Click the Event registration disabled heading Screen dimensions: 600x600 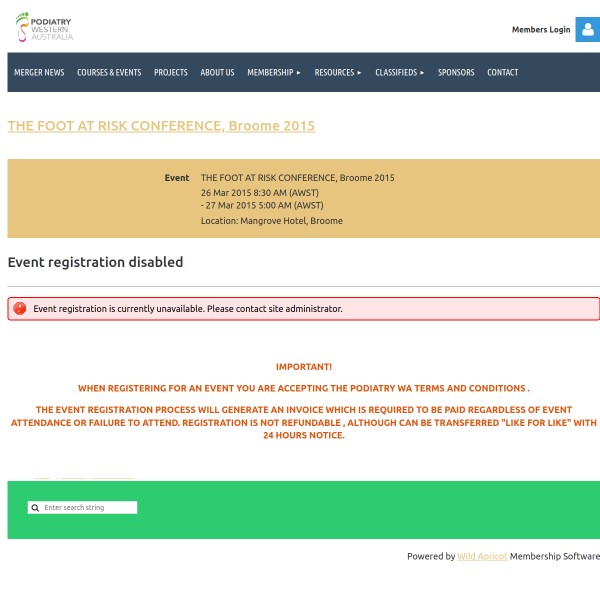95,262
